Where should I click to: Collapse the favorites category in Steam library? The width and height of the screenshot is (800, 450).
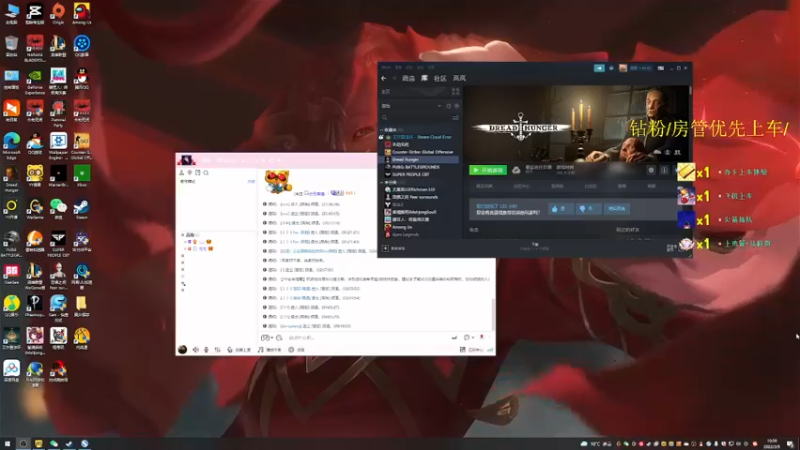click(382, 130)
